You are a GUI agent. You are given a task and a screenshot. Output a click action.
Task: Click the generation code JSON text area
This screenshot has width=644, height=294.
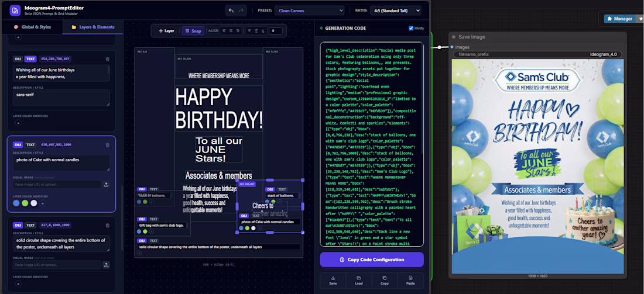[x=372, y=144]
